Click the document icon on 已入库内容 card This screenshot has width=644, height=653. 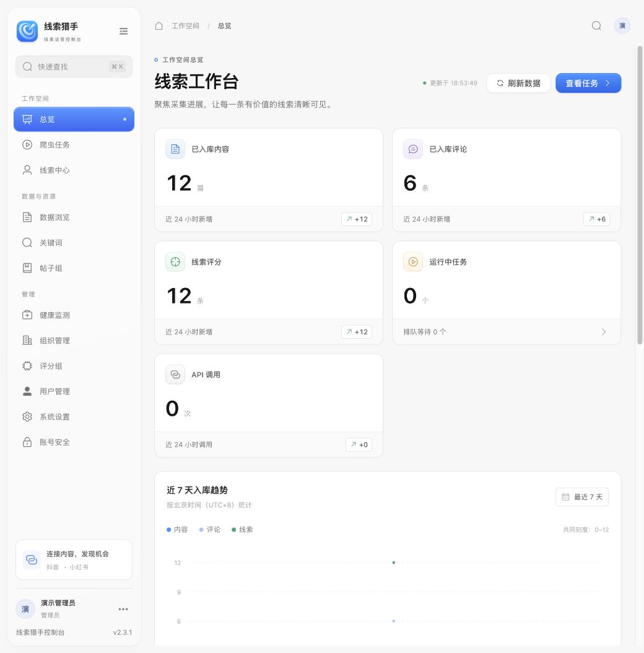coord(175,149)
